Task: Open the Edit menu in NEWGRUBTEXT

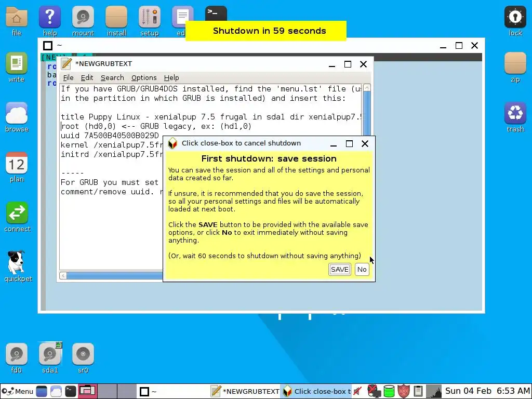Action: [87, 78]
